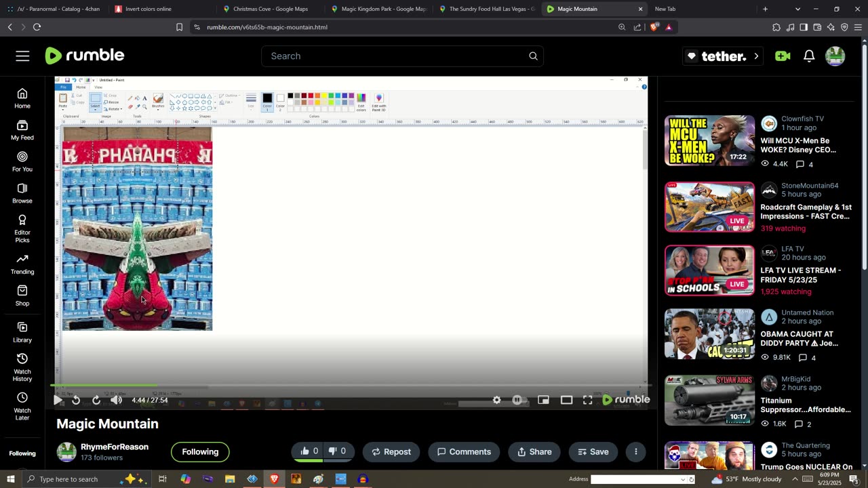Click the green upload video camera icon
The width and height of the screenshot is (868, 488).
coord(783,56)
